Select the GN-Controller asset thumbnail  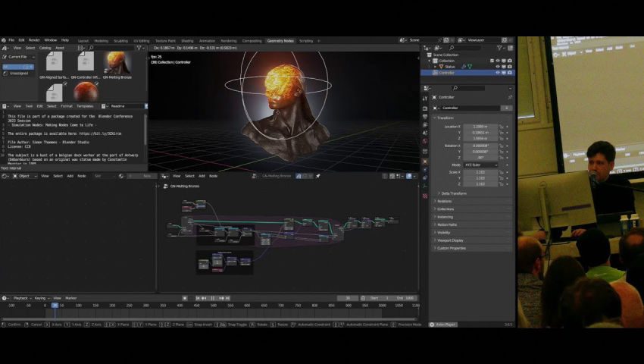tap(86, 62)
